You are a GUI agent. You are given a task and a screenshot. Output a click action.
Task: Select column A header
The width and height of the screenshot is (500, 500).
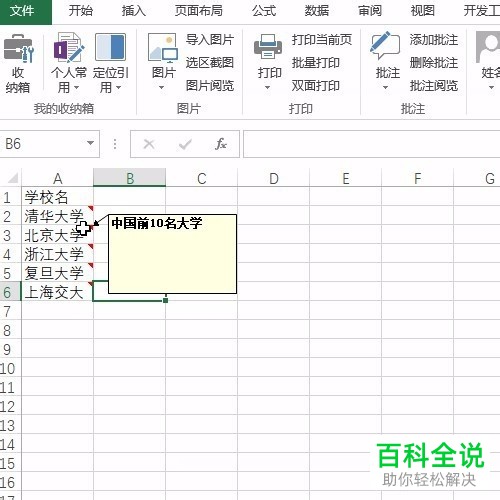click(x=57, y=178)
